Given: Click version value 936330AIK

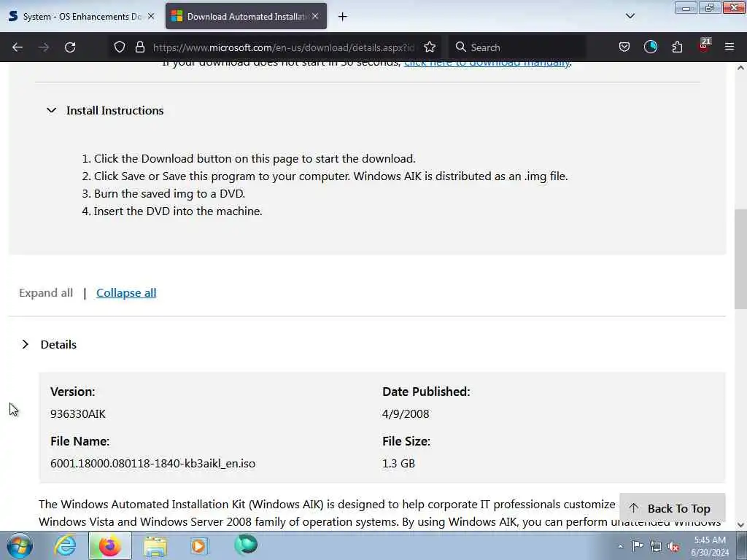Looking at the screenshot, I should tap(78, 414).
